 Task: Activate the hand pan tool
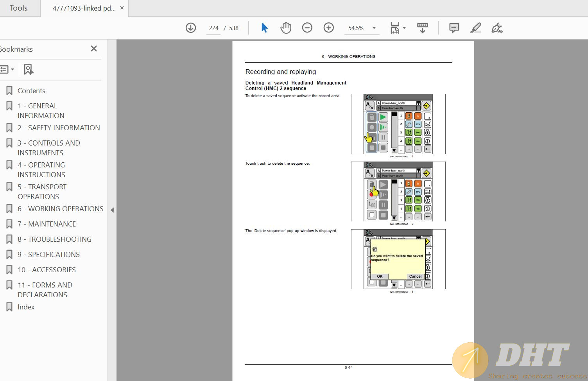coord(286,28)
